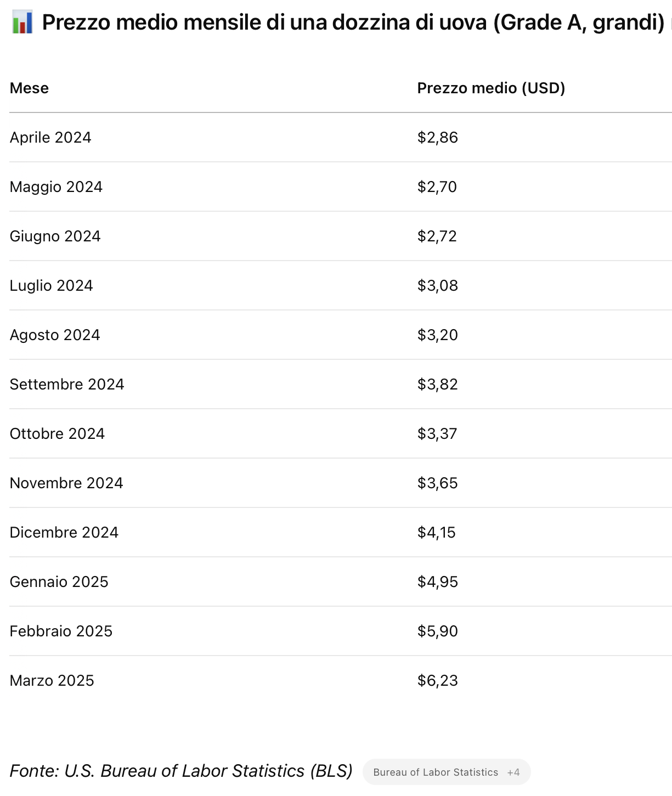Click the $4,15 December price
The width and height of the screenshot is (672, 796).
437,533
